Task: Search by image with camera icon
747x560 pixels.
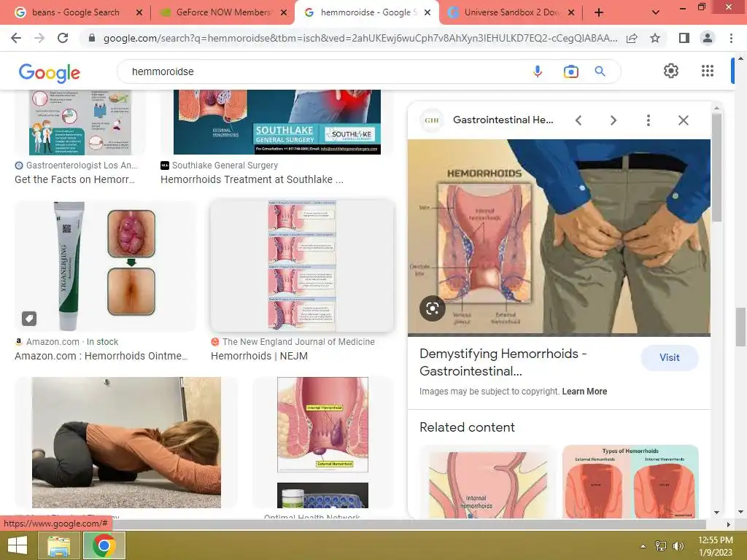Action: (x=570, y=71)
